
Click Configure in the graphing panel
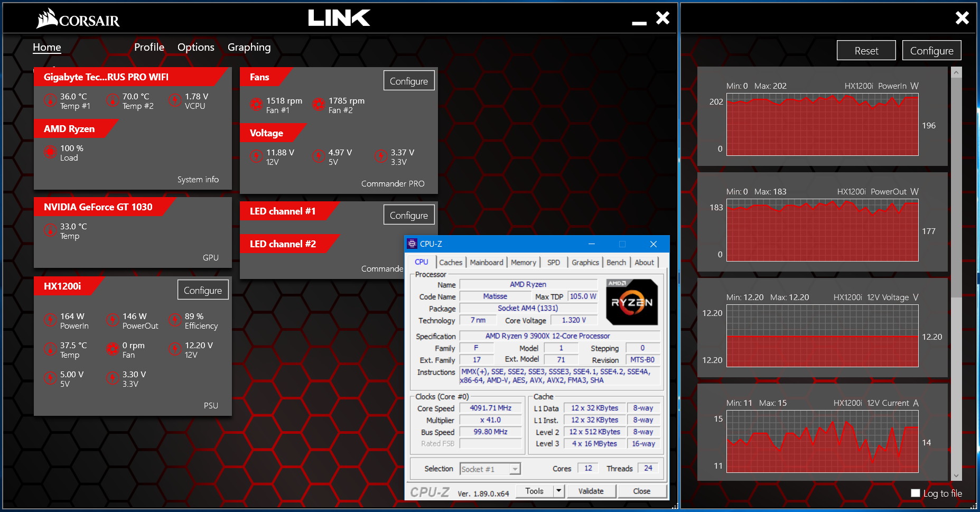click(x=932, y=51)
